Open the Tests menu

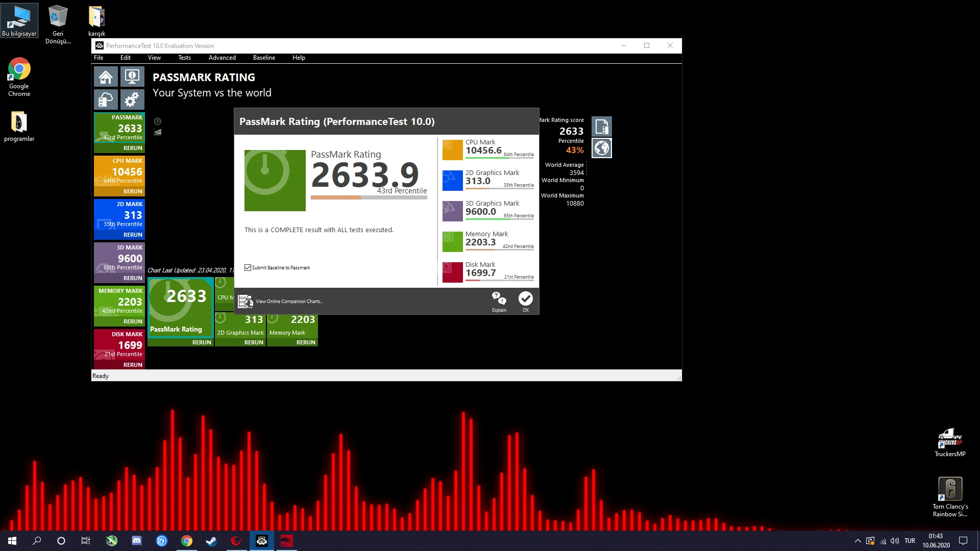coord(184,58)
